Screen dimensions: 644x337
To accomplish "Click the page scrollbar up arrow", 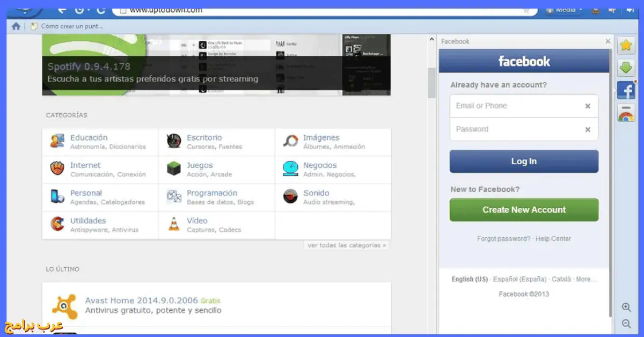I will click(x=431, y=40).
